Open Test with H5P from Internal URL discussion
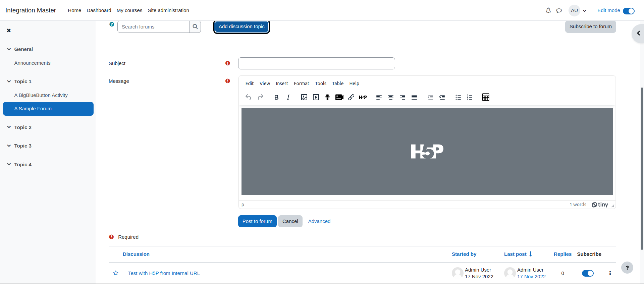This screenshot has width=644, height=284. (x=164, y=273)
